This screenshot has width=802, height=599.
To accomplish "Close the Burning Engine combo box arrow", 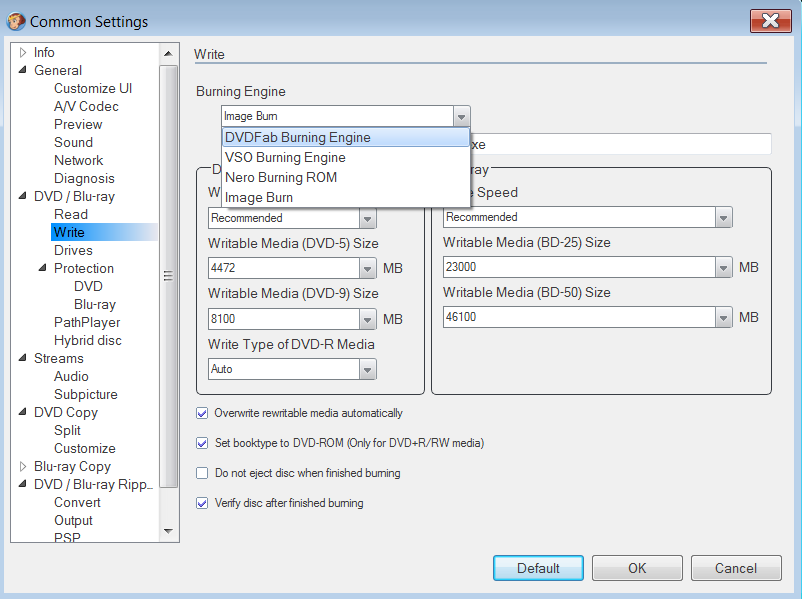I will click(x=461, y=117).
